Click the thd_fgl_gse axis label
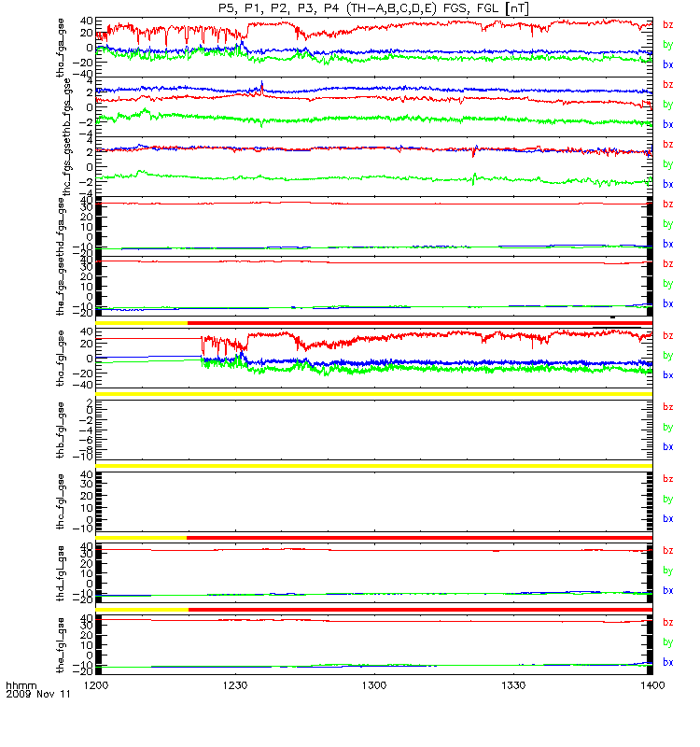Image resolution: width=700 pixels, height=747 pixels. [61, 573]
